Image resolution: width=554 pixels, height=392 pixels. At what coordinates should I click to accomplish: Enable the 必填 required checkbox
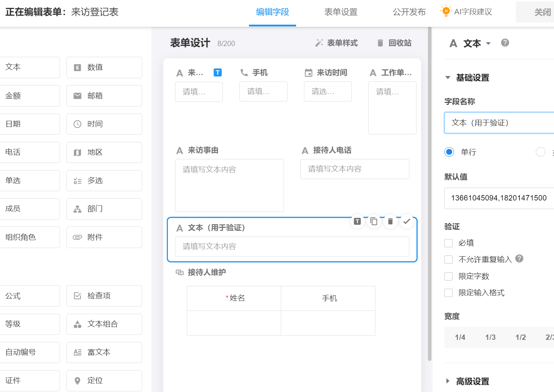point(449,243)
